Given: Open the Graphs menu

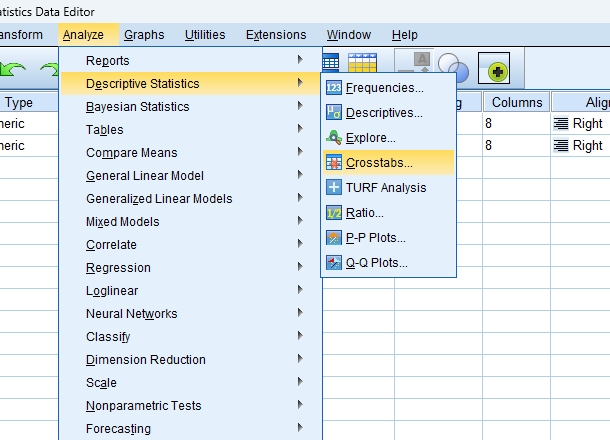Looking at the screenshot, I should [x=144, y=35].
